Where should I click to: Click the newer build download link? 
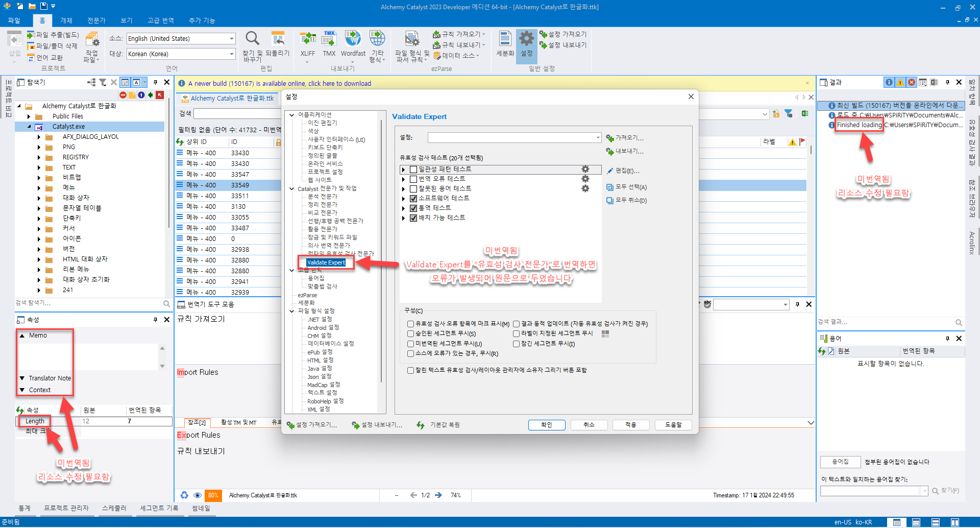coord(280,84)
